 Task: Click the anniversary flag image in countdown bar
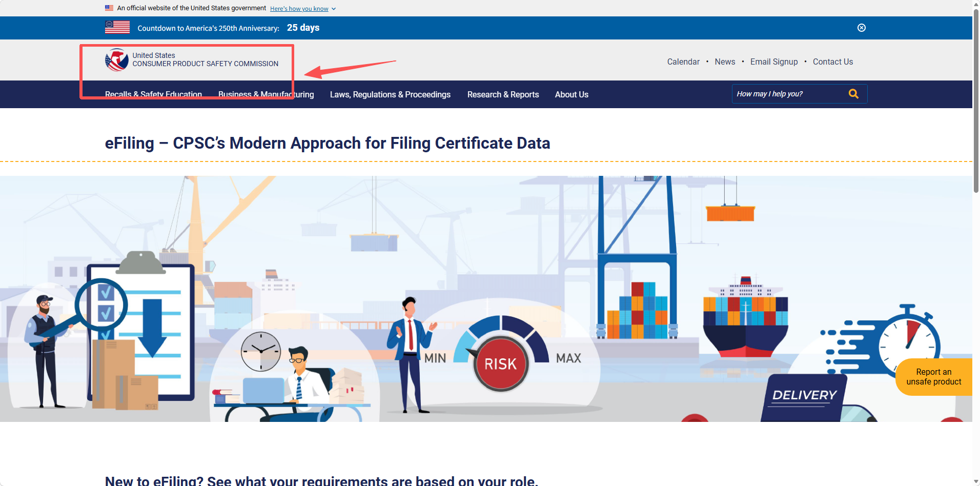[x=117, y=27]
